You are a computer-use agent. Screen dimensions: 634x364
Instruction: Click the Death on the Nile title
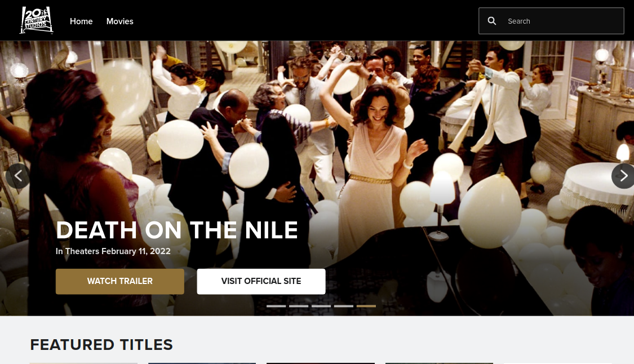[x=177, y=230]
